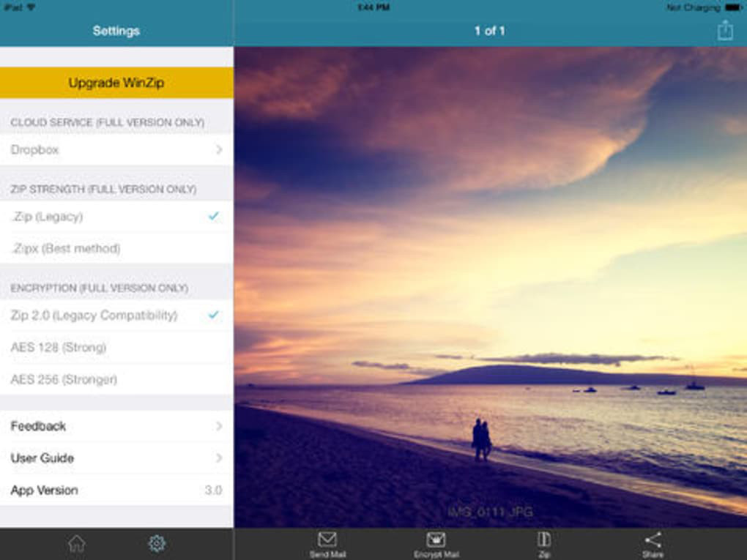747x560 pixels.
Task: Select Zip 2.0 (Legacy Compatibility) encryption
Action: 116,316
